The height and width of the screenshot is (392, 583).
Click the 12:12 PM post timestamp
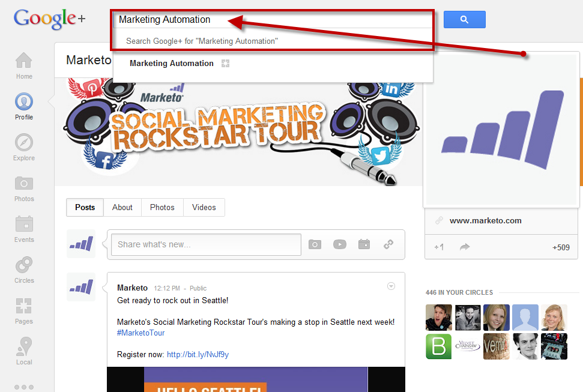pyautogui.click(x=166, y=288)
